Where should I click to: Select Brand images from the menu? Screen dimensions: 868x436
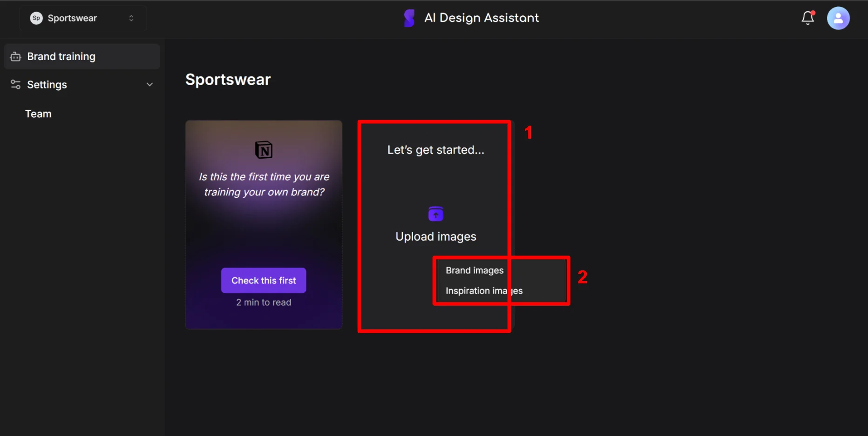[474, 270]
